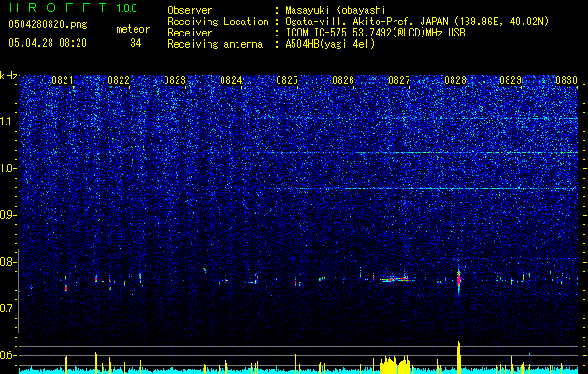588x374 pixels.
Task: Click the 1.0 kHz axis label
Action: point(8,168)
